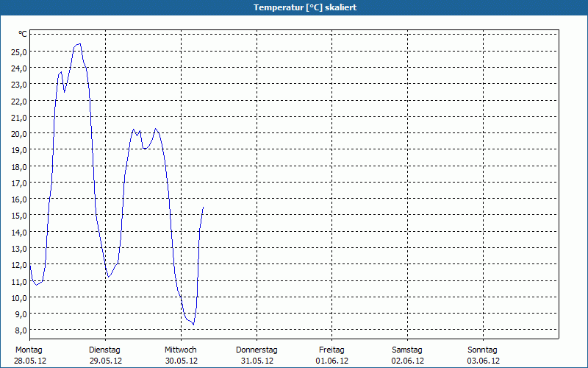Select the 20,0 axis label
Viewport: 588px width, 368px height.
coord(19,134)
